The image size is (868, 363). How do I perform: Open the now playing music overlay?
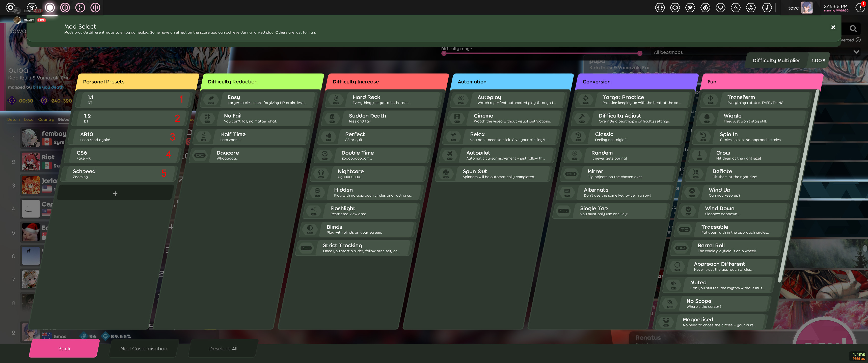click(767, 7)
